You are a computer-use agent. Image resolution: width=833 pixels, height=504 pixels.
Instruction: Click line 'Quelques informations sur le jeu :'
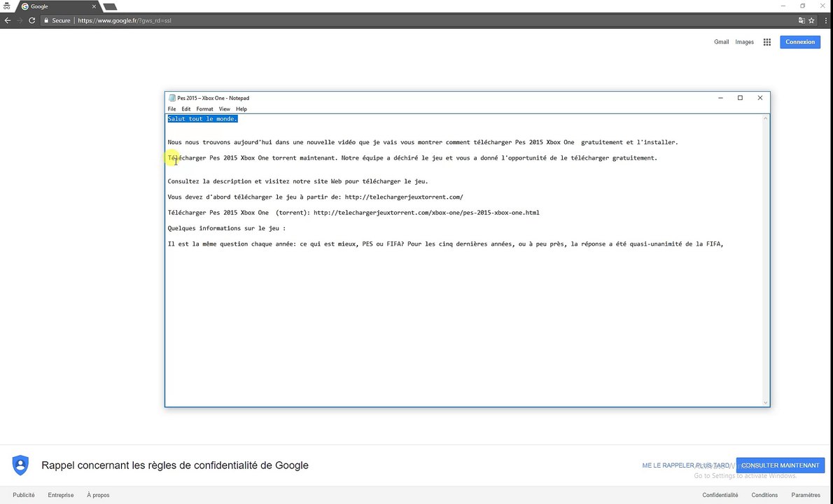coord(226,228)
